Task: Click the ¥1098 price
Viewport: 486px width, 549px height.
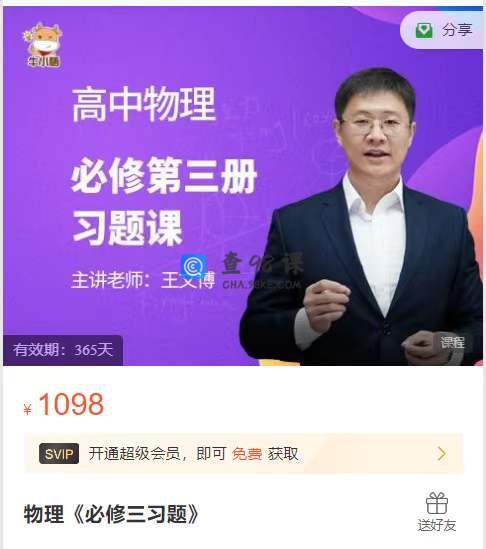Action: coord(64,404)
